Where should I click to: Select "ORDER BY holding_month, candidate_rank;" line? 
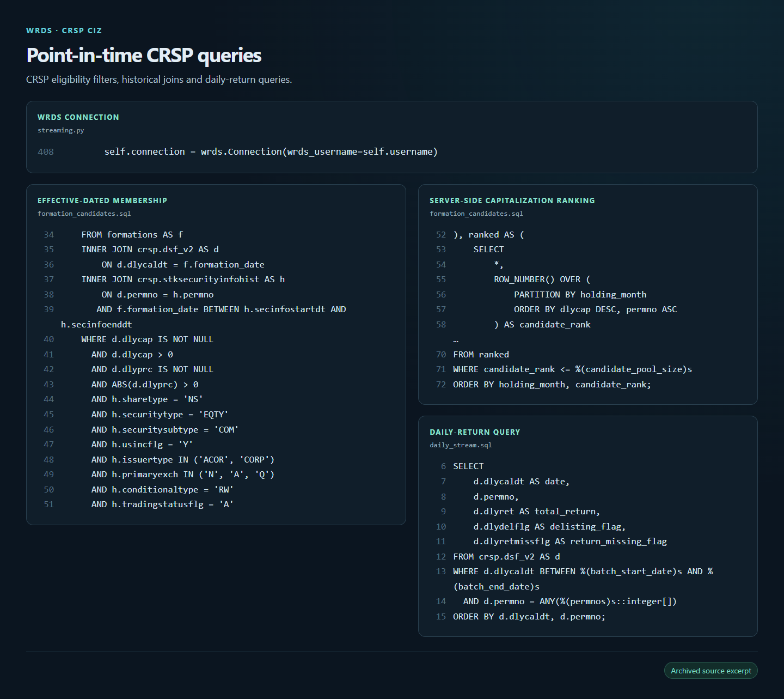click(x=552, y=384)
